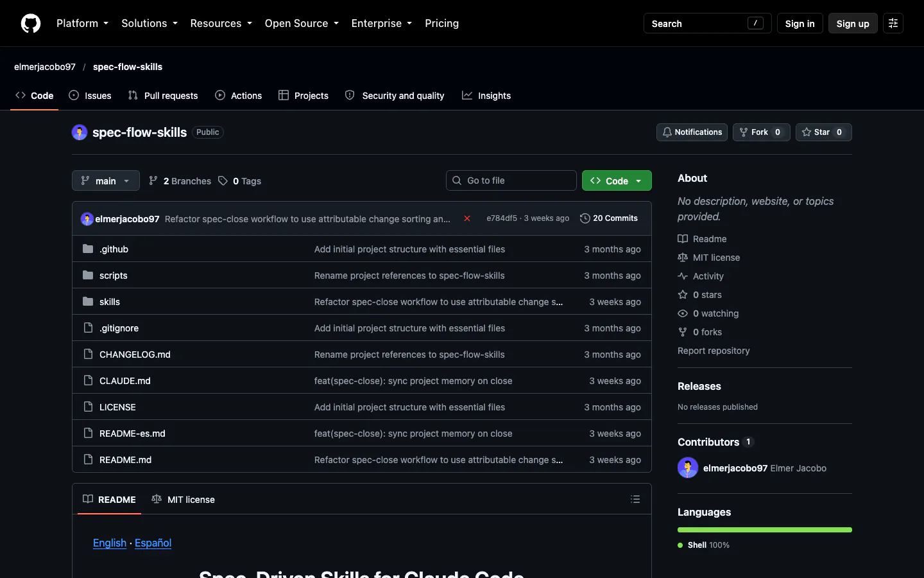Viewport: 924px width, 578px height.
Task: Open the Pricing link
Action: tap(442, 23)
